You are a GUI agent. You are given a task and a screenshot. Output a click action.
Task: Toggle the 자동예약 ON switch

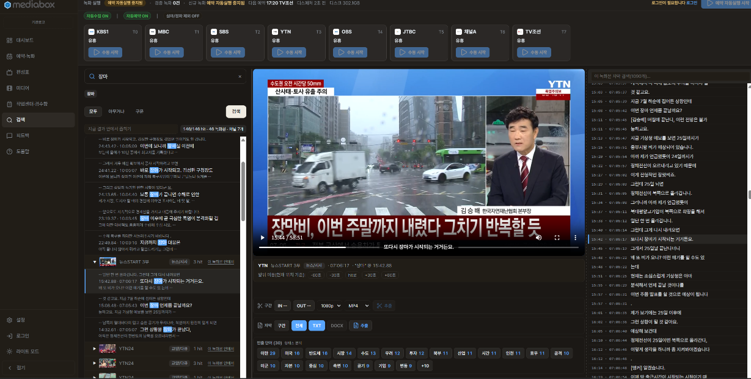pyautogui.click(x=137, y=16)
